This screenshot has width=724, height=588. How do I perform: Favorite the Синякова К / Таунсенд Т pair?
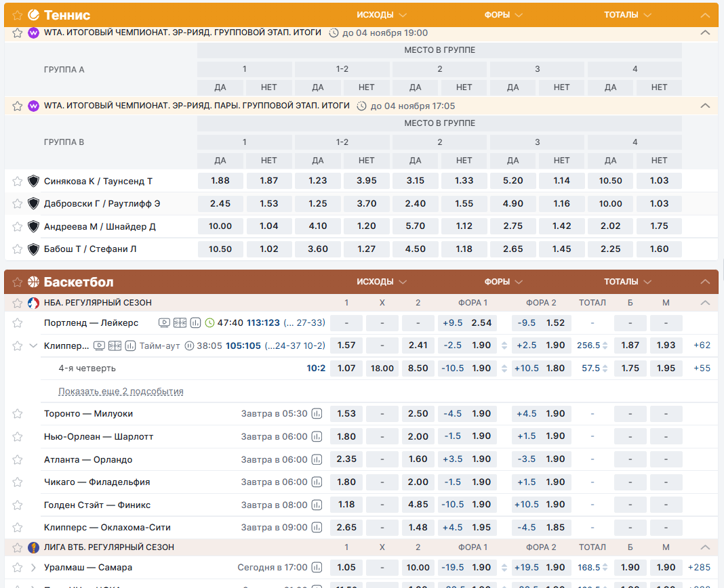[18, 181]
